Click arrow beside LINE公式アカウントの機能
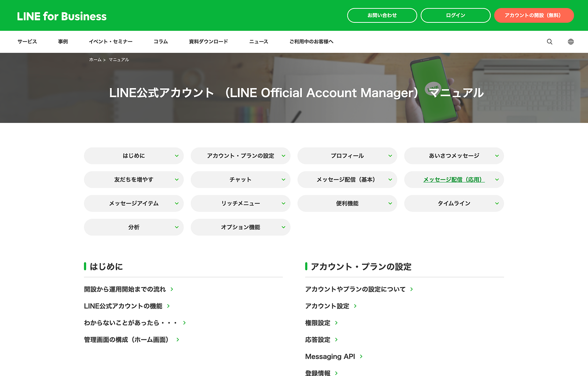This screenshot has height=376, width=588. click(x=168, y=306)
